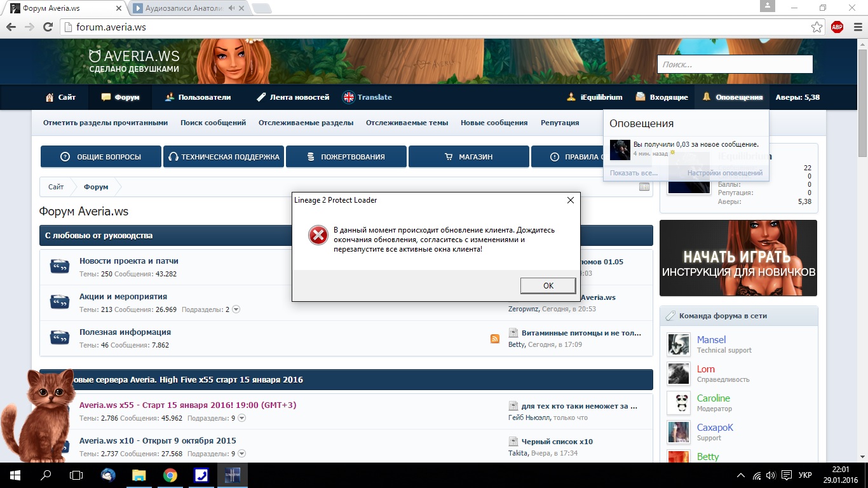The image size is (868, 488).
Task: Click the forum search field
Action: (x=735, y=64)
